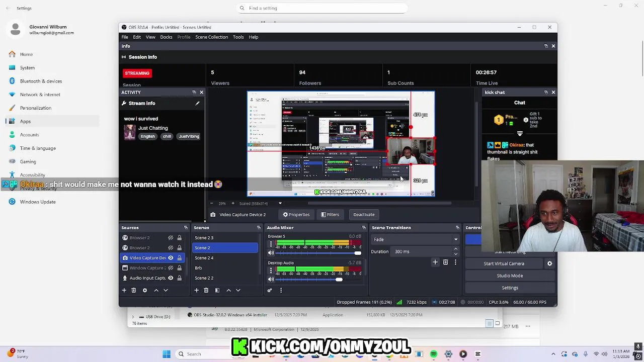644x362 pixels.
Task: Zoom out the preview with minus icon
Action: pos(211,204)
